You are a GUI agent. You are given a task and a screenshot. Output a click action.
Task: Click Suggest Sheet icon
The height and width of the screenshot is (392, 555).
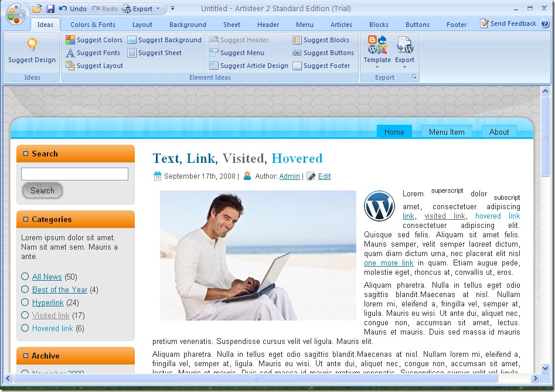point(132,53)
